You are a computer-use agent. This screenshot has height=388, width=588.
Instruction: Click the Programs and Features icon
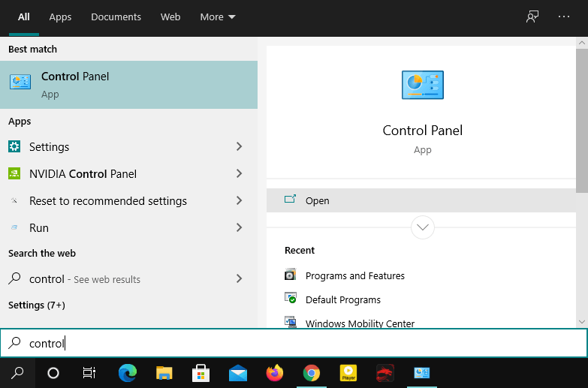291,275
